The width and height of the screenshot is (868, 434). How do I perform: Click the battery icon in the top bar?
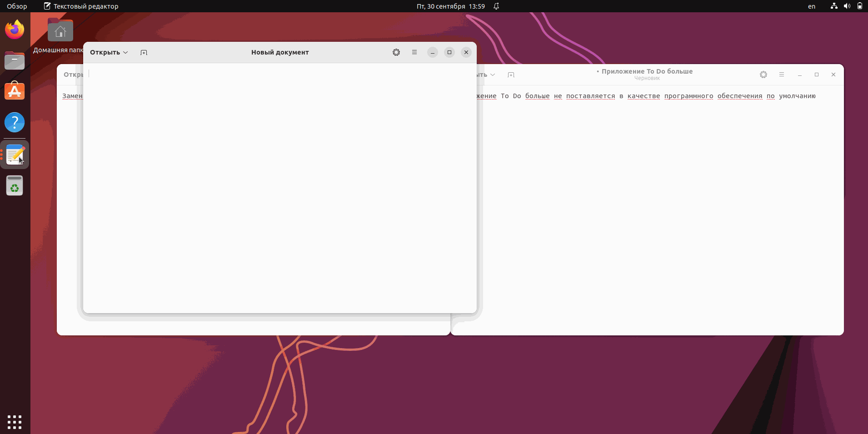pos(859,6)
